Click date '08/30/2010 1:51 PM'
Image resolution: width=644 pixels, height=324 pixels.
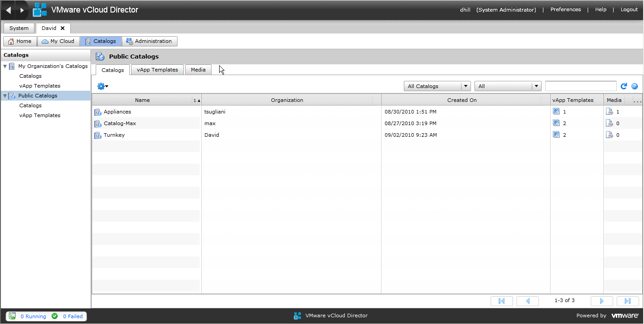point(410,112)
